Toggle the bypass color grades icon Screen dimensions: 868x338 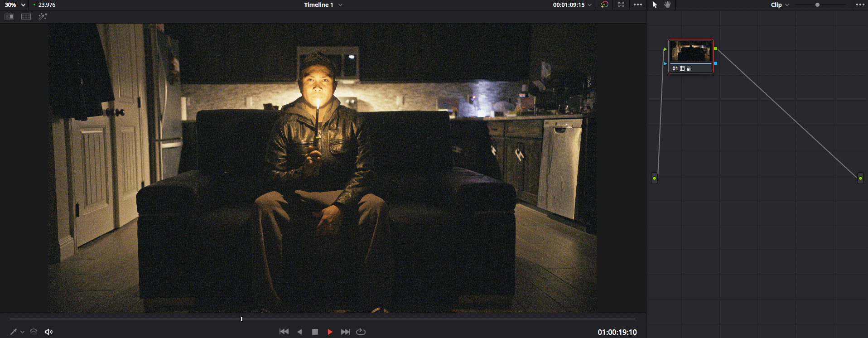604,5
